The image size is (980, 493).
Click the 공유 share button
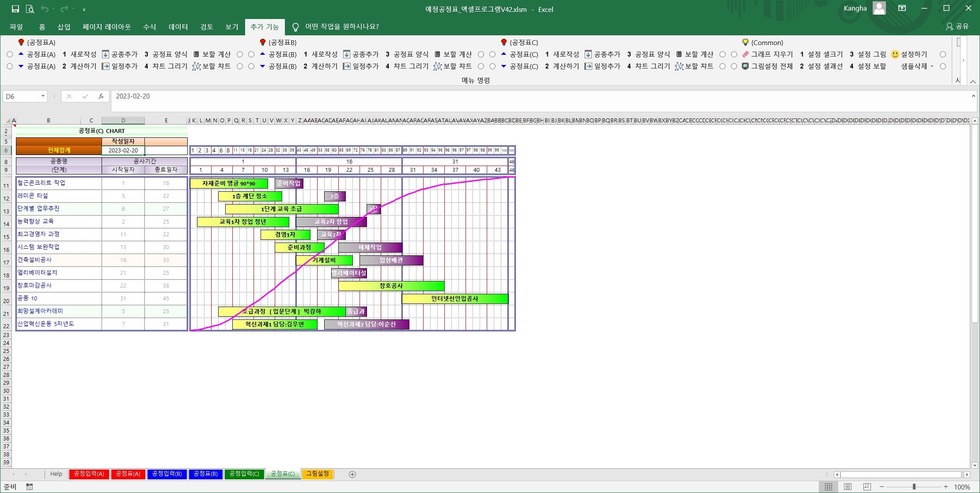(x=957, y=27)
